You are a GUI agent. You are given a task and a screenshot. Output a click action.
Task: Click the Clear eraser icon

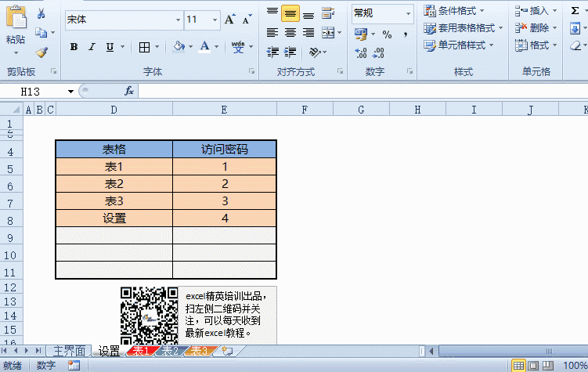tap(575, 45)
